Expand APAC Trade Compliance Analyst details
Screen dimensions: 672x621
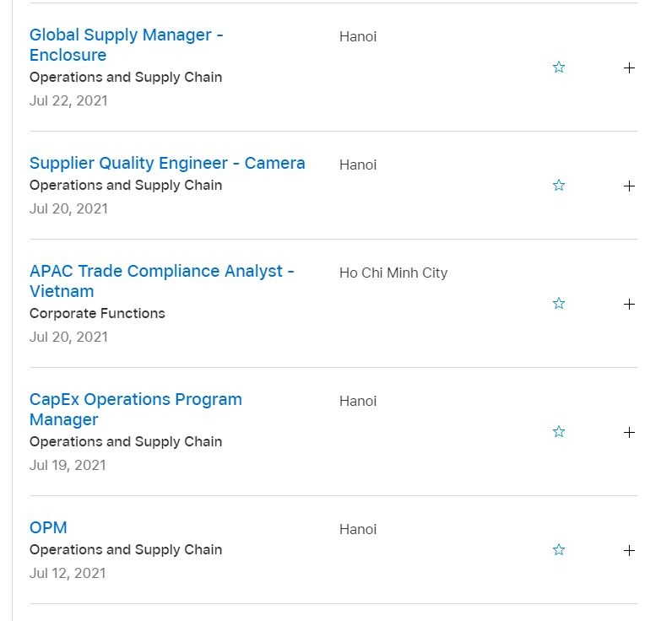coord(629,304)
